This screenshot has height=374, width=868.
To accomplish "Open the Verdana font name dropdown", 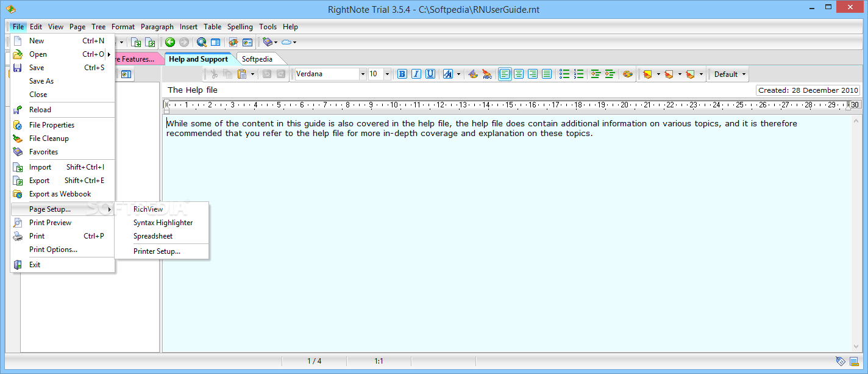I will coord(363,74).
